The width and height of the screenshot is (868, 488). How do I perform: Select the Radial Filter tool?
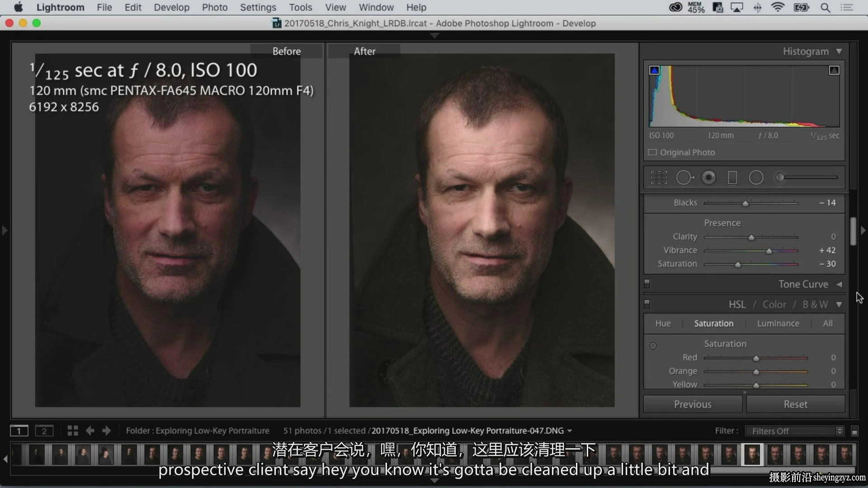[756, 178]
